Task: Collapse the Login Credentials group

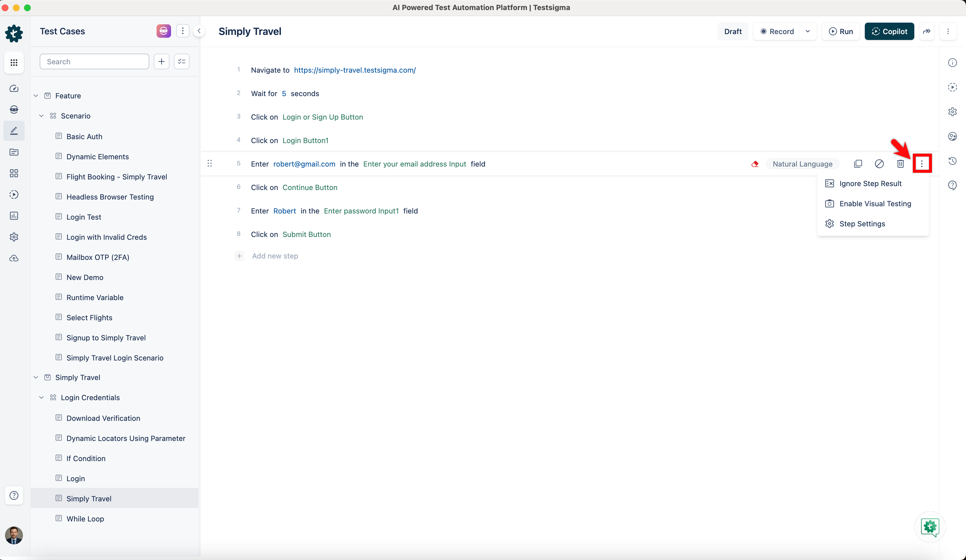Action: [41, 397]
